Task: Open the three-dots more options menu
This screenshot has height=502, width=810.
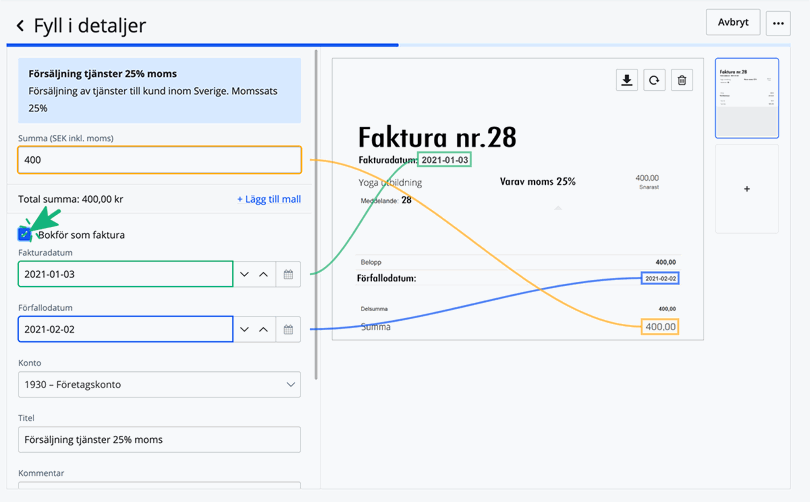Action: tap(778, 23)
